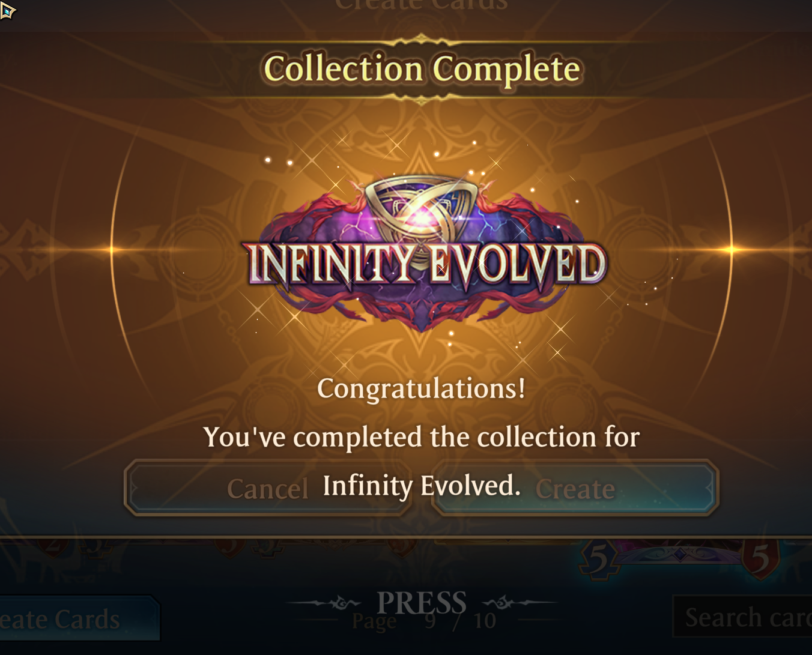Open the Search cards box

coord(742,617)
